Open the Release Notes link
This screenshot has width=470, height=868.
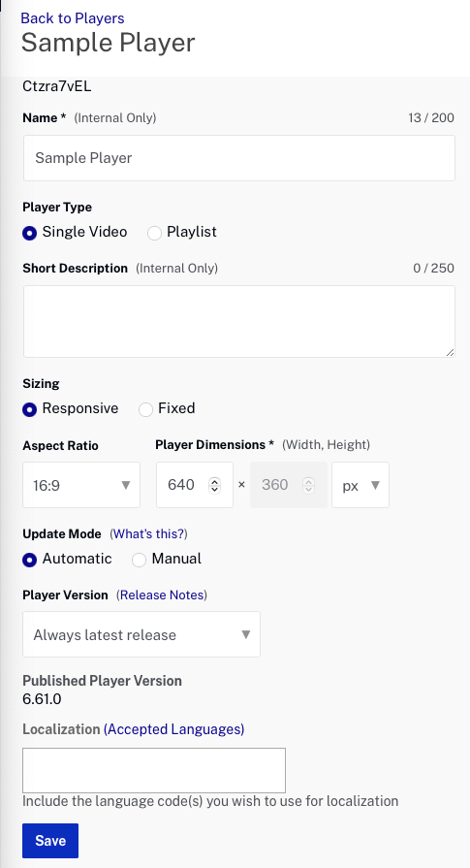[x=162, y=595]
